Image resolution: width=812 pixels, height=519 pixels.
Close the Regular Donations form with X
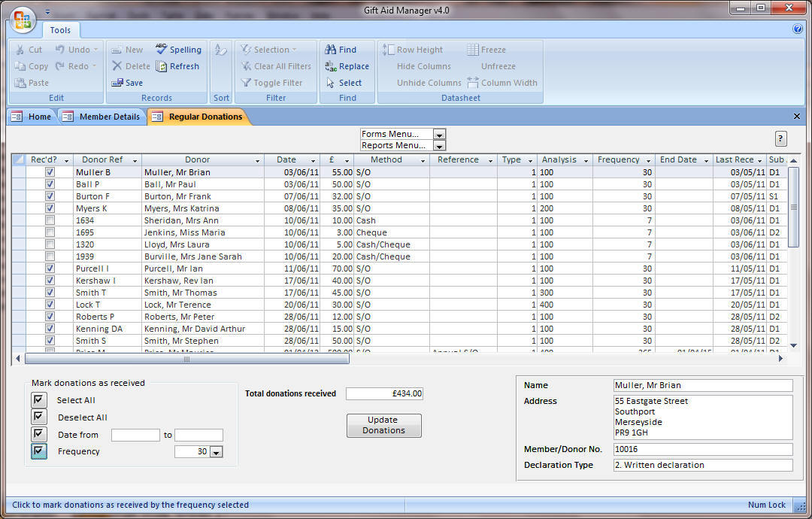pos(797,117)
